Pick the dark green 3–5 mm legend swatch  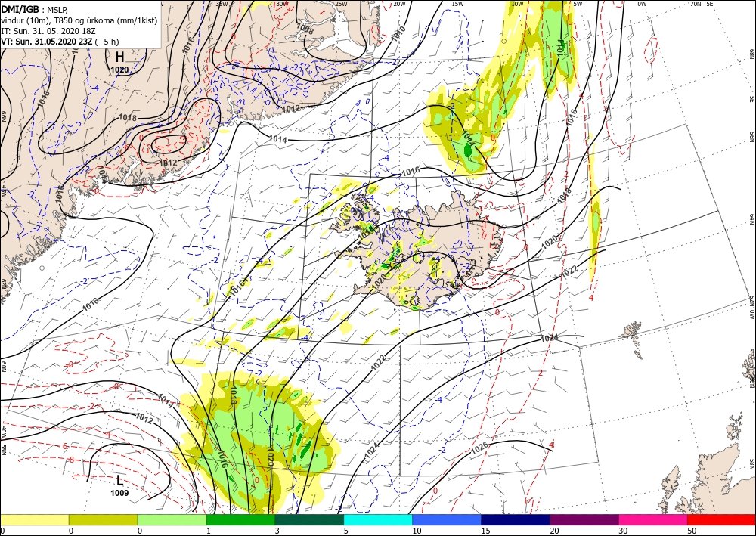coord(309,519)
